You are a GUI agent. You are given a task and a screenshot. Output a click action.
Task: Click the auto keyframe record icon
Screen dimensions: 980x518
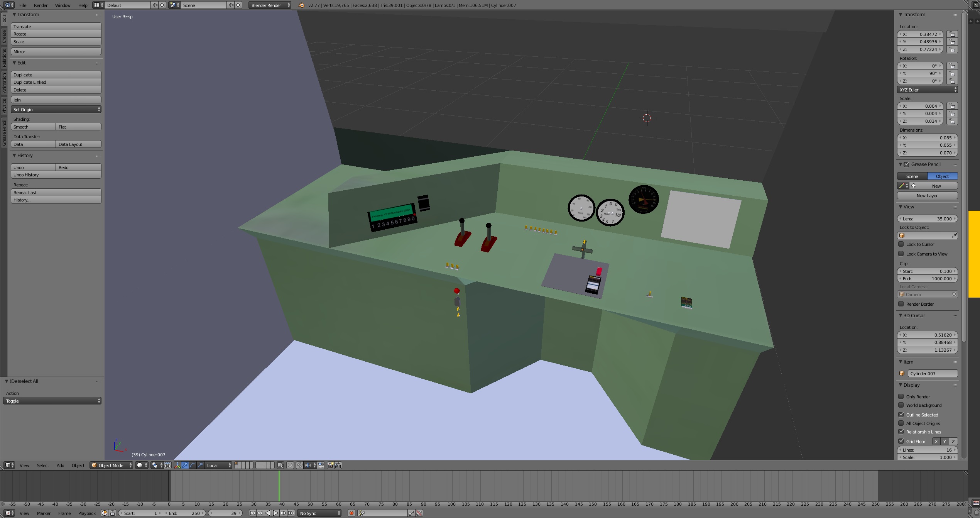click(x=351, y=513)
